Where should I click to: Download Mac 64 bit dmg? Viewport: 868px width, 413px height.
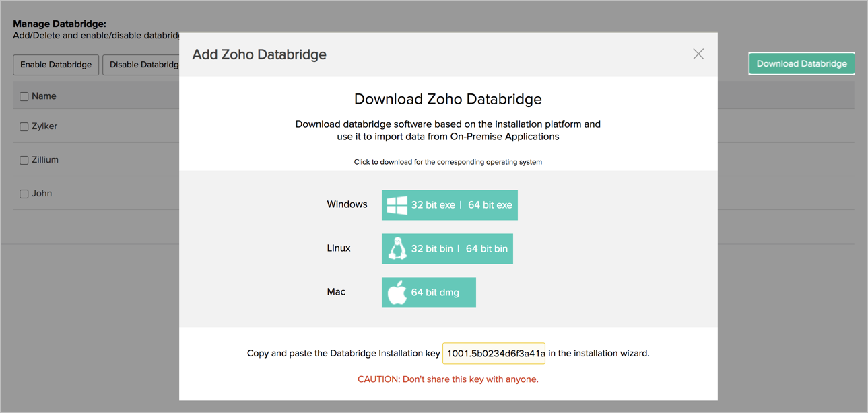tap(435, 293)
